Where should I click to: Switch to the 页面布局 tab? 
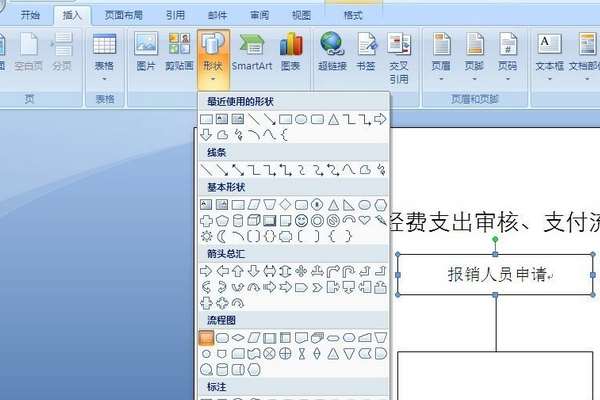coord(124,15)
